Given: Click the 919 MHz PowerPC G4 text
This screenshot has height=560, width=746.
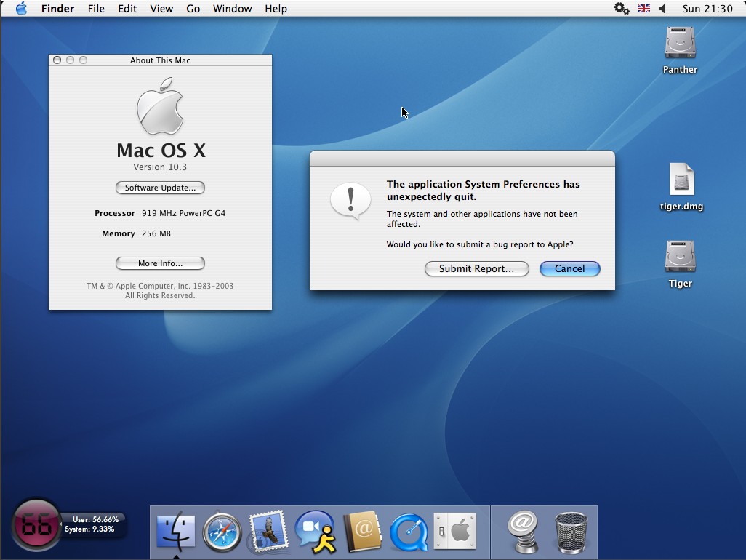Looking at the screenshot, I should click(x=184, y=213).
